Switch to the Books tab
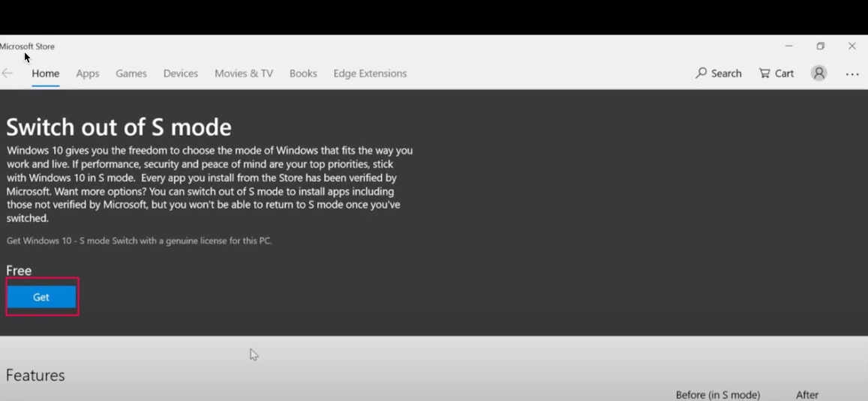Viewport: 868px width, 401px height. point(303,73)
